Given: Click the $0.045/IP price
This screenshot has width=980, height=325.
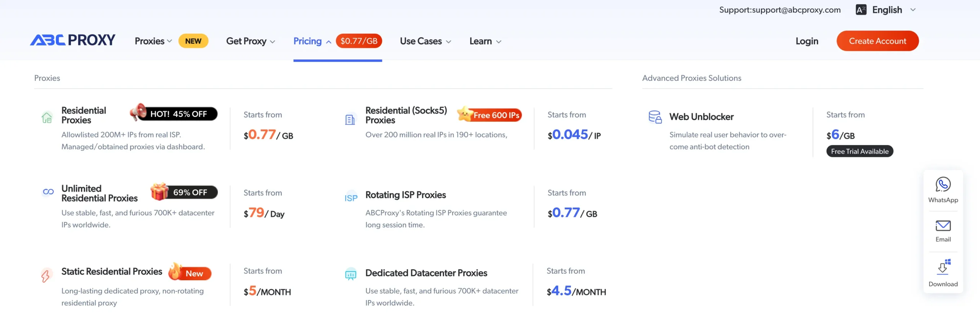Looking at the screenshot, I should pyautogui.click(x=574, y=135).
